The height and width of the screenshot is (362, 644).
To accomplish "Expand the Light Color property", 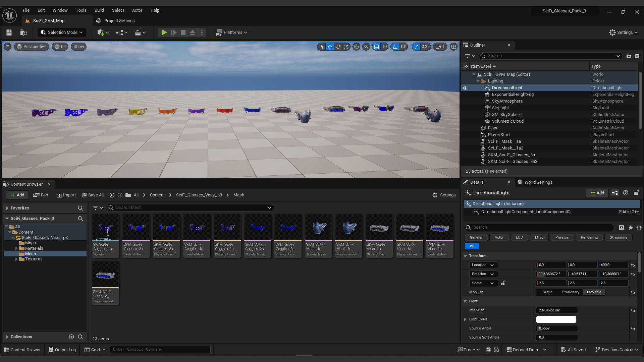I will 465,319.
